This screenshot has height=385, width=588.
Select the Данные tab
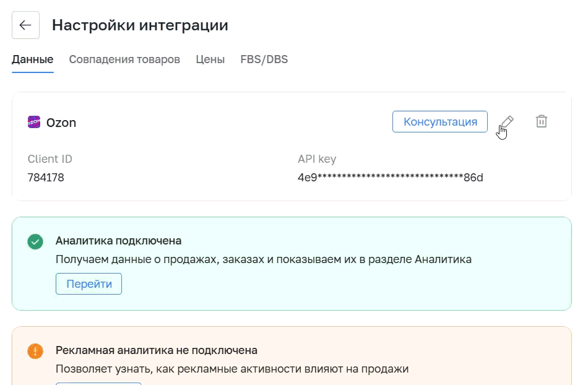[x=33, y=59]
